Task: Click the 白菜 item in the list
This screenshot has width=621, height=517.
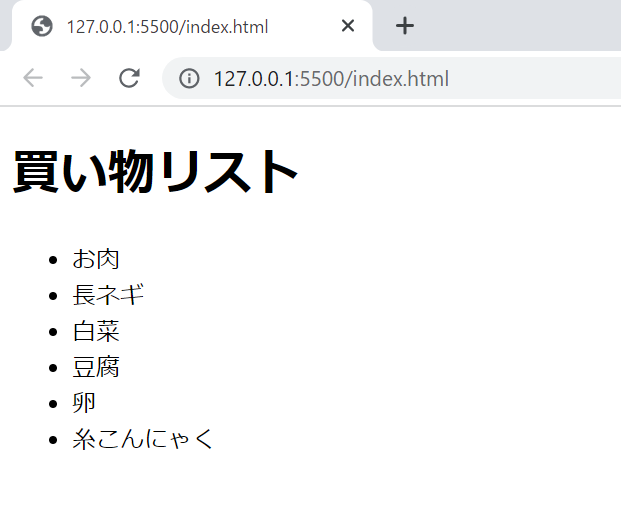Action: click(x=96, y=331)
